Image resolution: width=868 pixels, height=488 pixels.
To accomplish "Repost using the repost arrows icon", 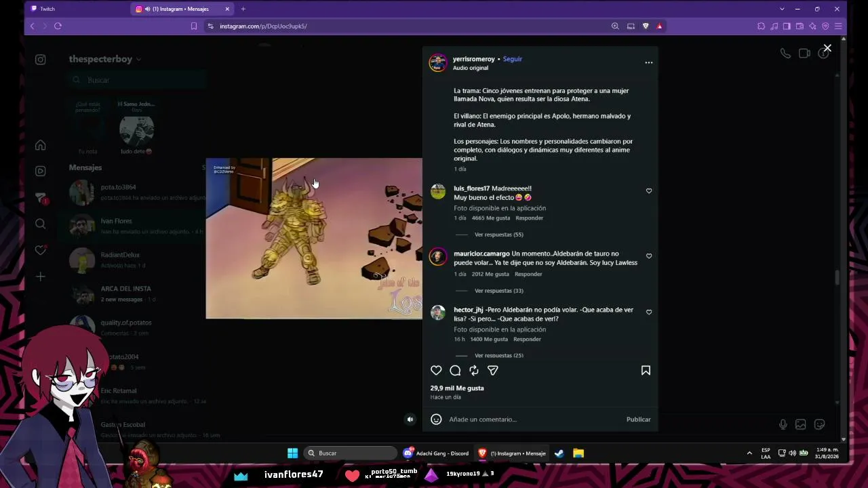I will pos(474,370).
